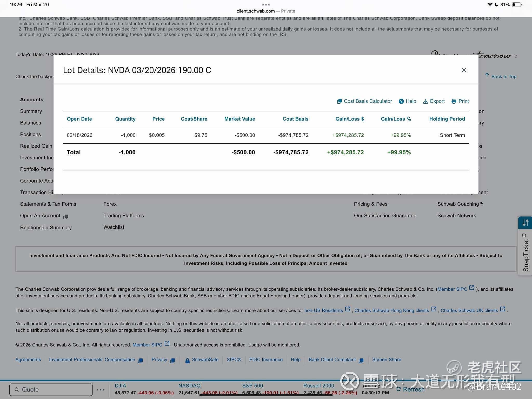Open SnapTicket arrows icon tab
Screen dimensions: 532x399
point(525,223)
